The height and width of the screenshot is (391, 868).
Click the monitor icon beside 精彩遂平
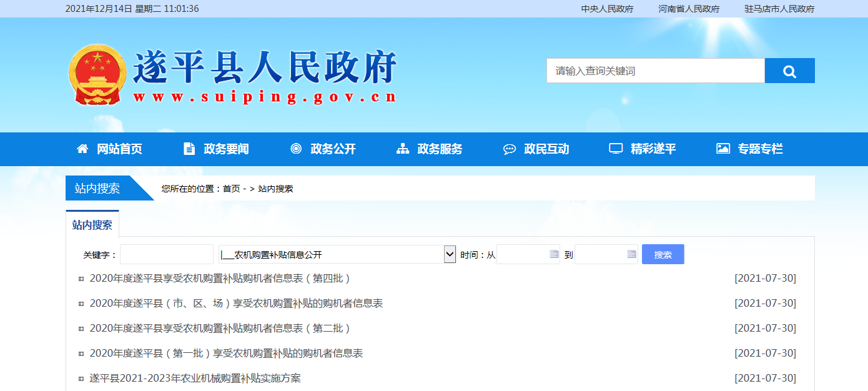tap(616, 149)
